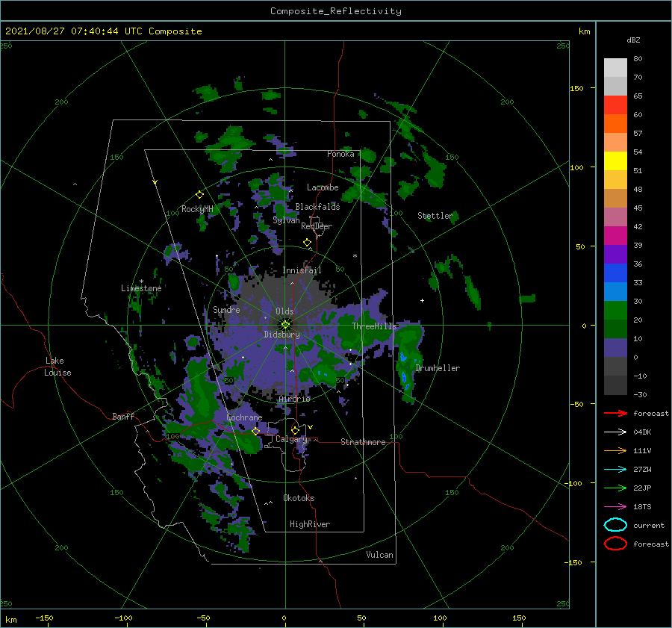Click the yellow diamond marker below RedDeer
Screen dimensions: 672x628
click(308, 243)
